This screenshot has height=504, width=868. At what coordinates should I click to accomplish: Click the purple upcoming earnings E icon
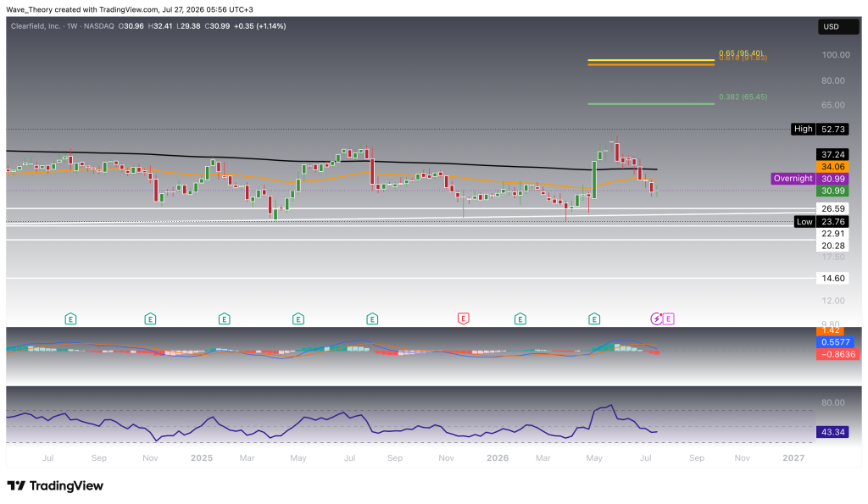tap(669, 318)
